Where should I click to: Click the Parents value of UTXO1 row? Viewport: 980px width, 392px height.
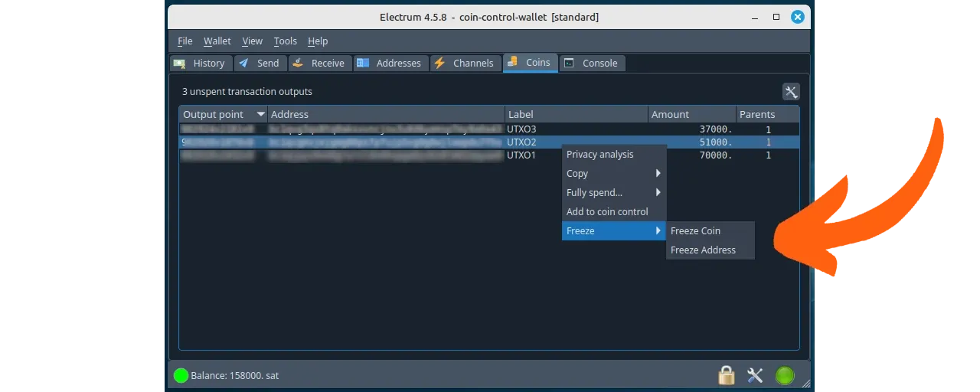coord(767,155)
